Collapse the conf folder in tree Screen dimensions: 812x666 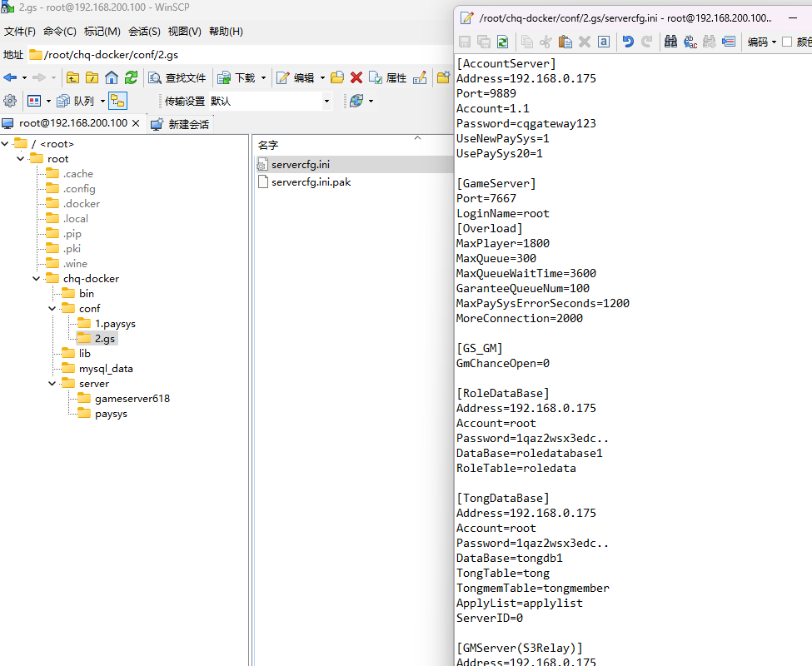[52, 309]
